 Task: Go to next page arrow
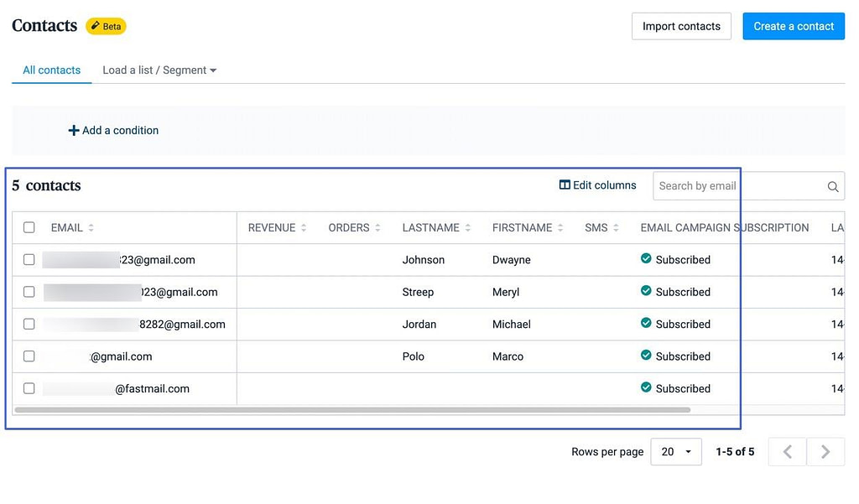(x=825, y=452)
